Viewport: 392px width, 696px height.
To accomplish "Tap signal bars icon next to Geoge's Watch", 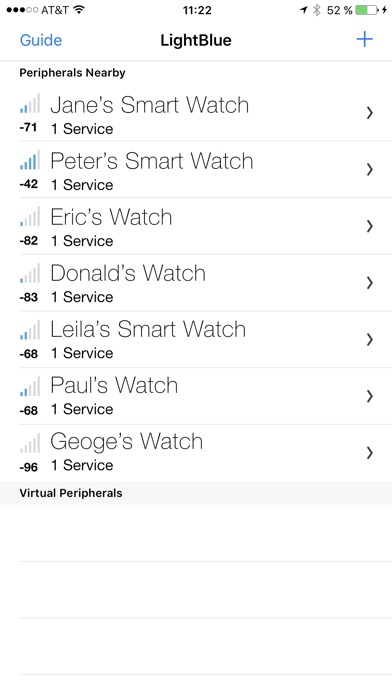I will click(x=30, y=443).
